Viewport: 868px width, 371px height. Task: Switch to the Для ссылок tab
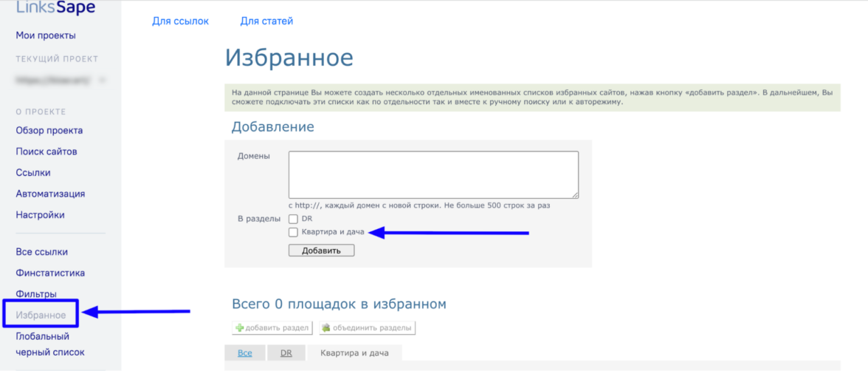(180, 21)
